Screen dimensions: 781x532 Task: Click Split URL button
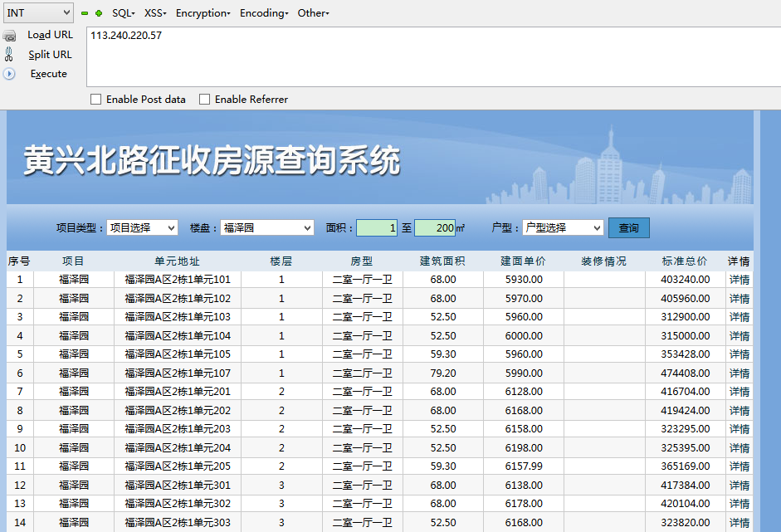tap(50, 54)
